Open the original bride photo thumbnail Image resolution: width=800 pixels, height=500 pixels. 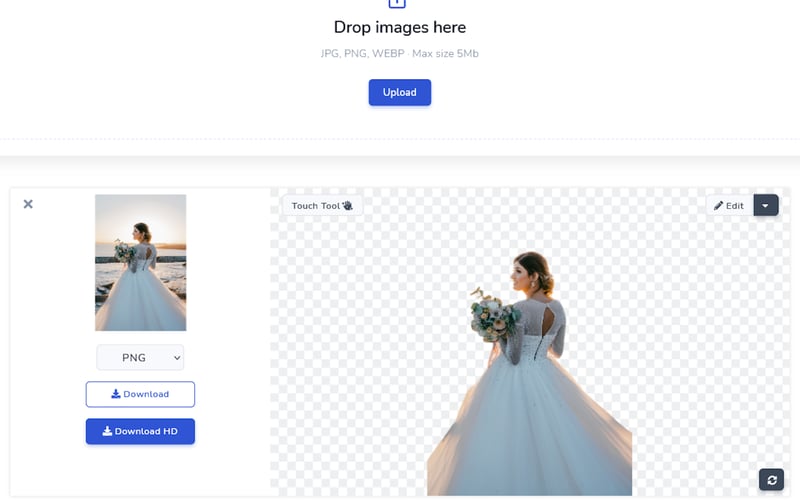[140, 262]
